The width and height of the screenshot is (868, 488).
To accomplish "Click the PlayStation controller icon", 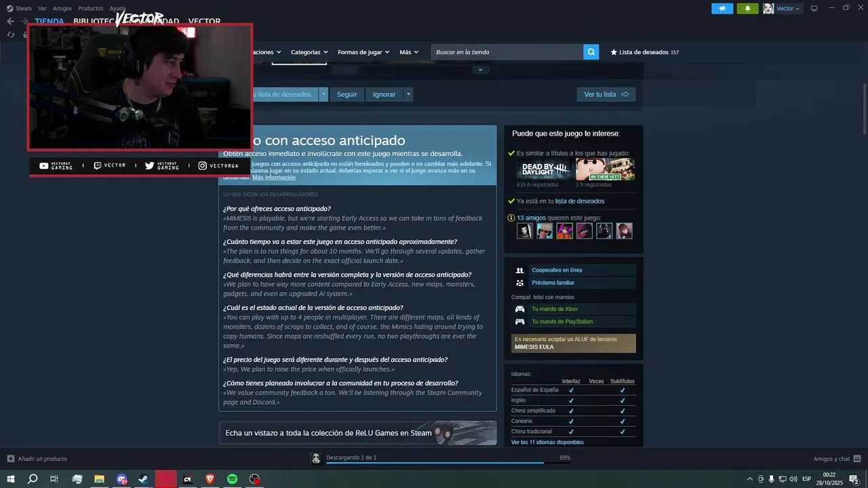I will click(520, 322).
